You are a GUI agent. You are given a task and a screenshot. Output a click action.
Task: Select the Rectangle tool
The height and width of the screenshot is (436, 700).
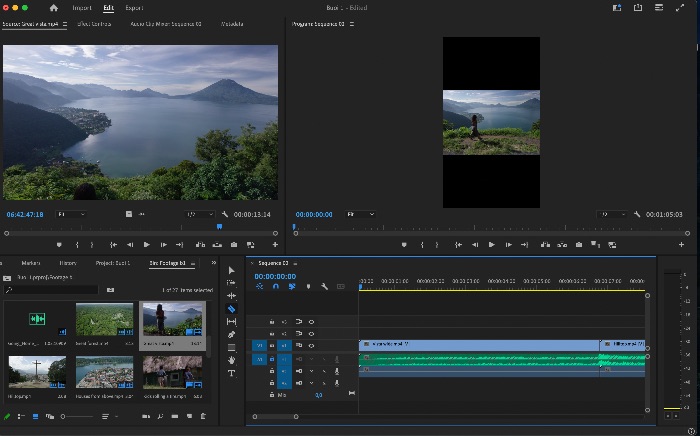231,347
